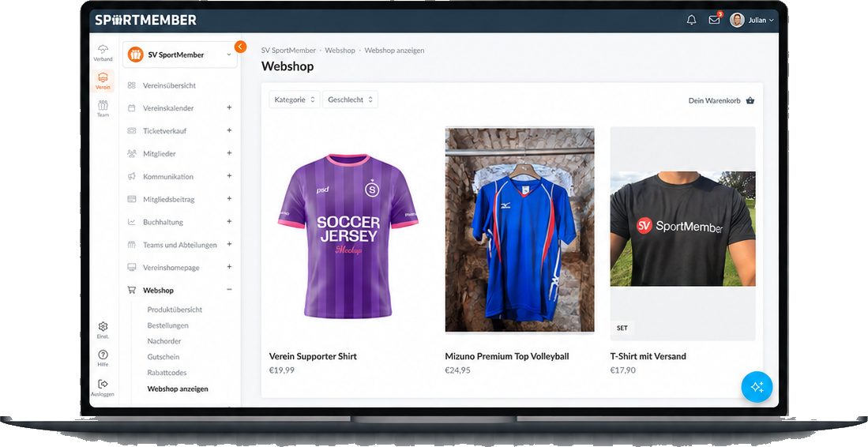Collapse sidebar with orange arrow button
The height and width of the screenshot is (447, 868).
240,47
